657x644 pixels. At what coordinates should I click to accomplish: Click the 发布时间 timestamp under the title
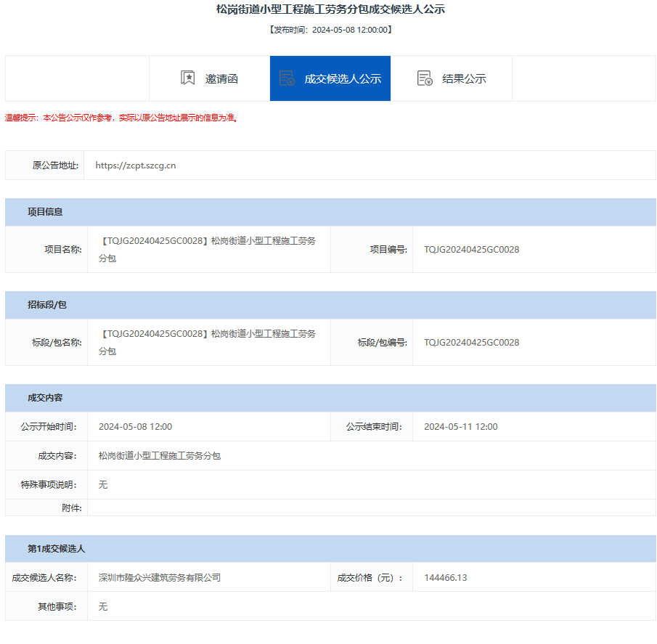(x=330, y=30)
